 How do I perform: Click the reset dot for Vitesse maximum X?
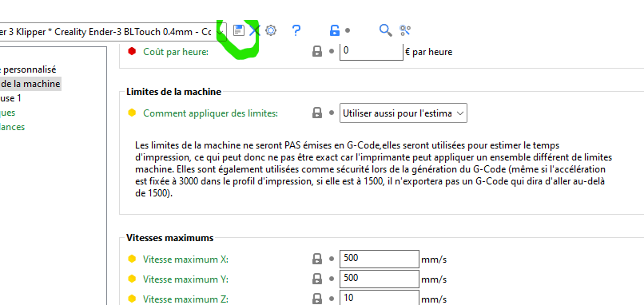(x=332, y=259)
